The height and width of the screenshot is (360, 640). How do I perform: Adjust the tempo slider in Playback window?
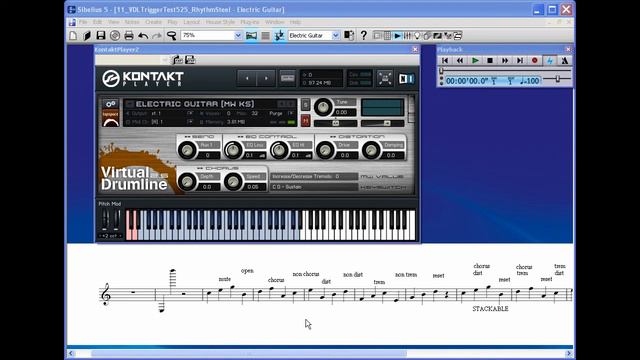[557, 80]
